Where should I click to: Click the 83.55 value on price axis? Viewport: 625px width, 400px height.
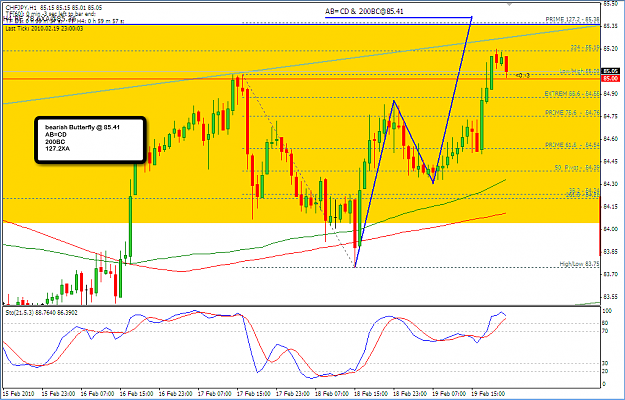(x=610, y=297)
